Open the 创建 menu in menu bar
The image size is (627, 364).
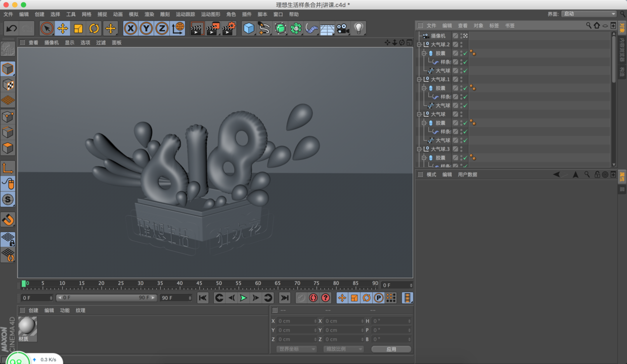pos(39,14)
